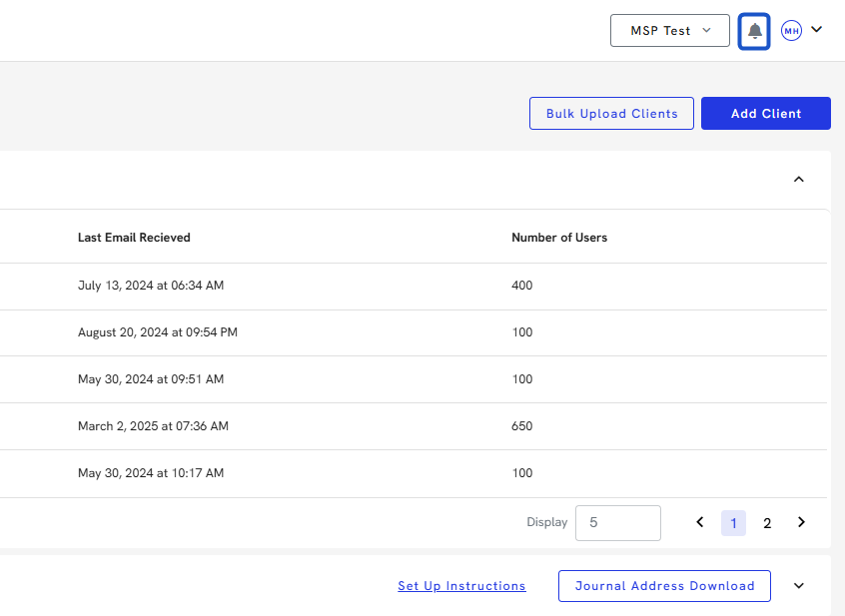Click the Bulk Upload Clients button
Image resolution: width=845 pixels, height=616 pixels.
click(611, 114)
